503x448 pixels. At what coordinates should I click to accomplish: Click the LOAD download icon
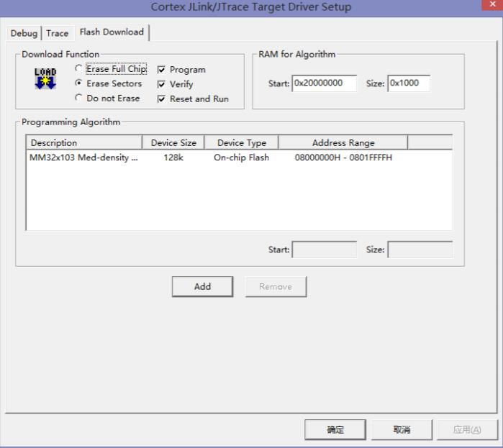[x=45, y=78]
